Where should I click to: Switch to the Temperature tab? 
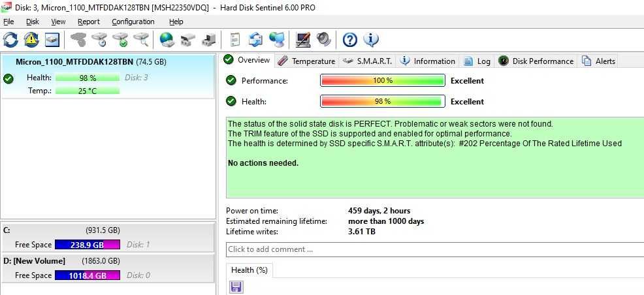coord(306,61)
